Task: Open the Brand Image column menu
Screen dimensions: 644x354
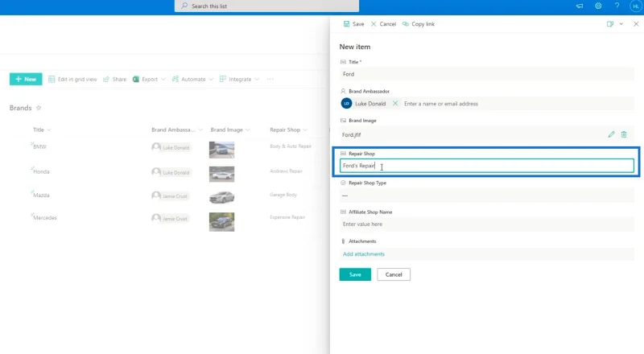Action: point(230,130)
